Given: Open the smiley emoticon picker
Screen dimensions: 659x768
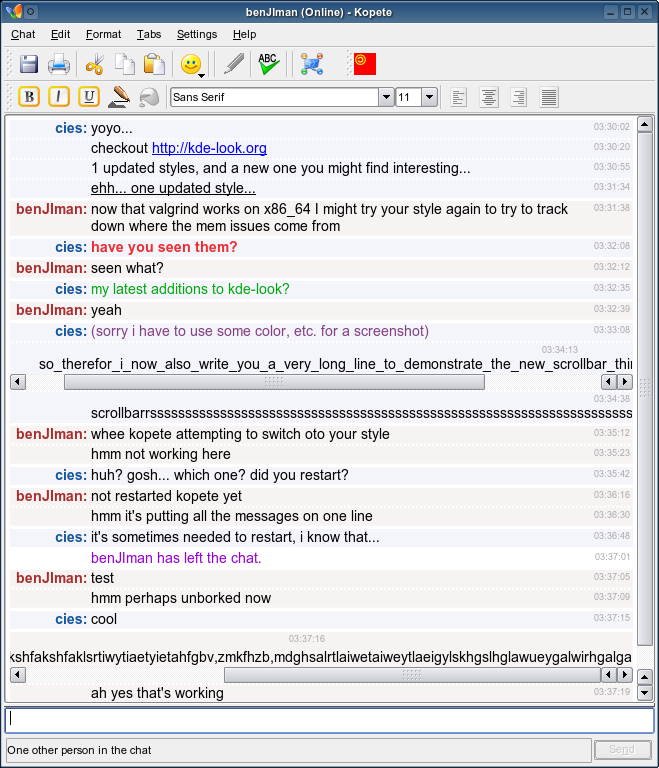Looking at the screenshot, I should click(192, 65).
